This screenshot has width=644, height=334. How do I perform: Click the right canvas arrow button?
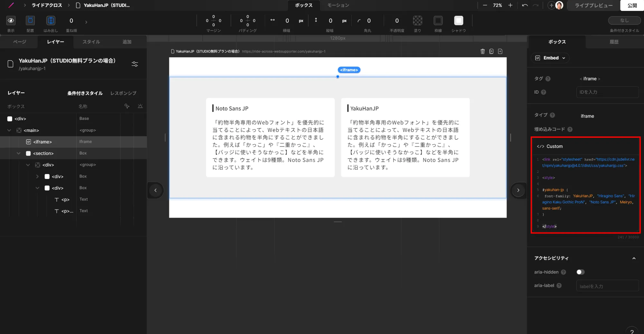point(518,190)
